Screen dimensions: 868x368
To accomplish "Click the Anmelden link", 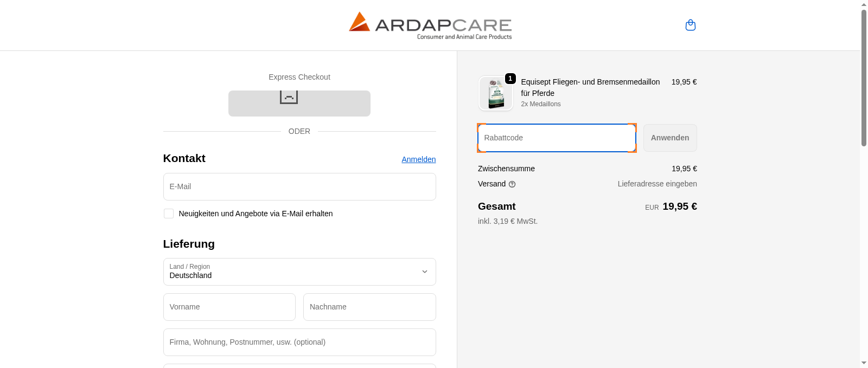I will click(419, 159).
